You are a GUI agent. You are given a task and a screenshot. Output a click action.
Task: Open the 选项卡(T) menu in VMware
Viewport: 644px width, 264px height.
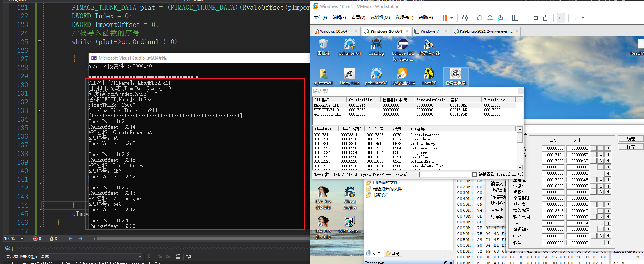tap(404, 18)
